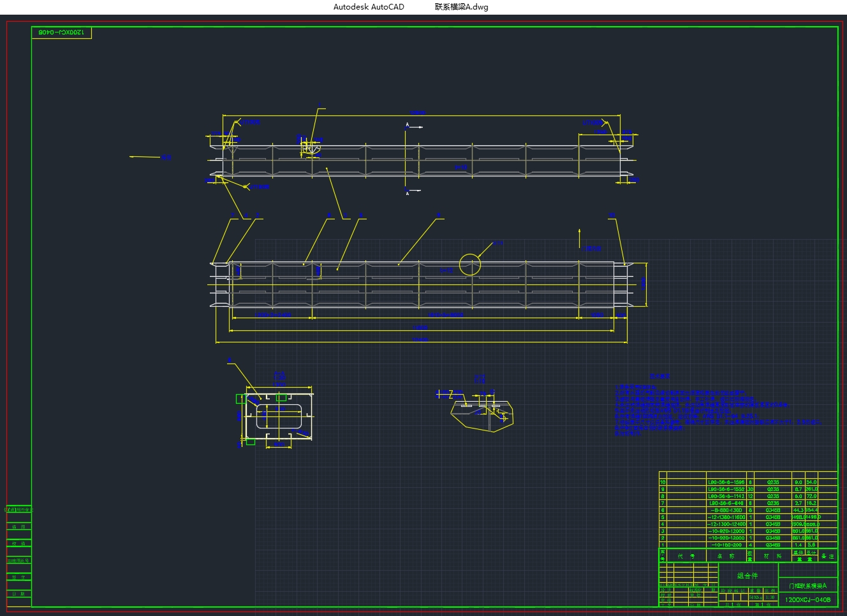Click the -10×150×200 entry in row 1
Image resolution: width=847 pixels, height=616 pixels.
pyautogui.click(x=726, y=545)
